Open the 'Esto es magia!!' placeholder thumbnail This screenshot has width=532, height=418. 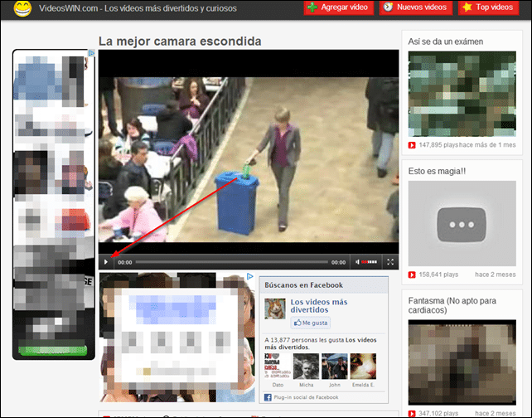462,223
